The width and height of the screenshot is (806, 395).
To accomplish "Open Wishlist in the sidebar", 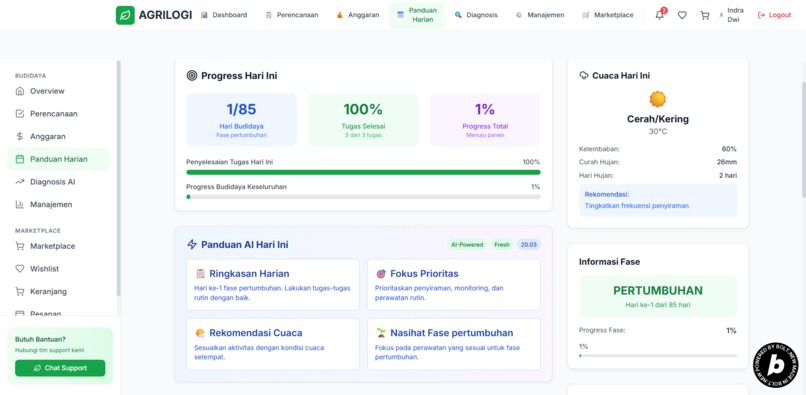I will (58, 268).
